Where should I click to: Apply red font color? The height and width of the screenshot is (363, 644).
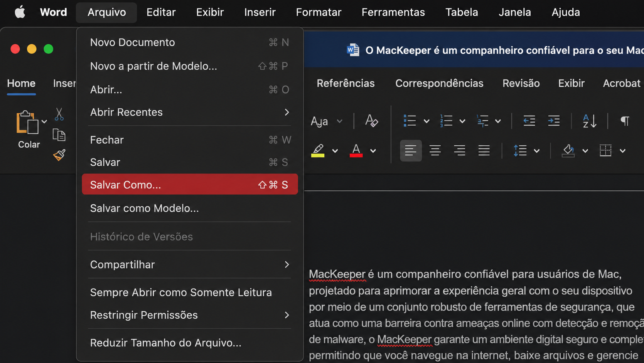tap(356, 150)
